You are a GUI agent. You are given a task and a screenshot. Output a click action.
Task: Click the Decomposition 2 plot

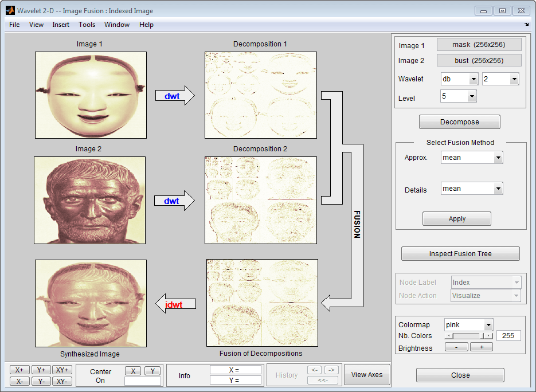[x=261, y=200]
